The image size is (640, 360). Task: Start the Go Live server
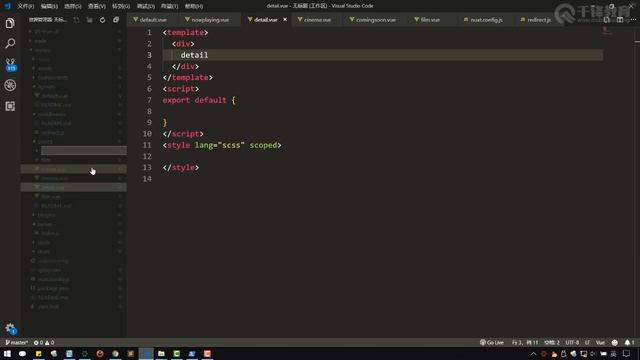(x=492, y=342)
